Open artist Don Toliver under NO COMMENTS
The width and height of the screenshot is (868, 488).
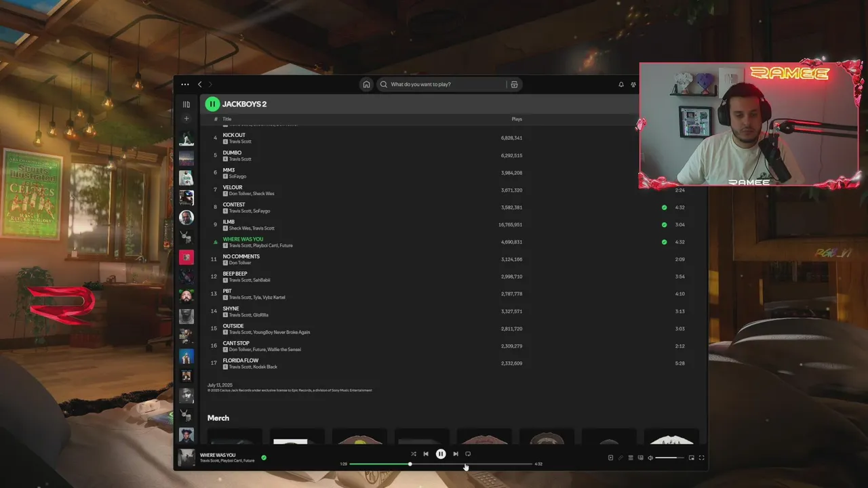(x=241, y=263)
